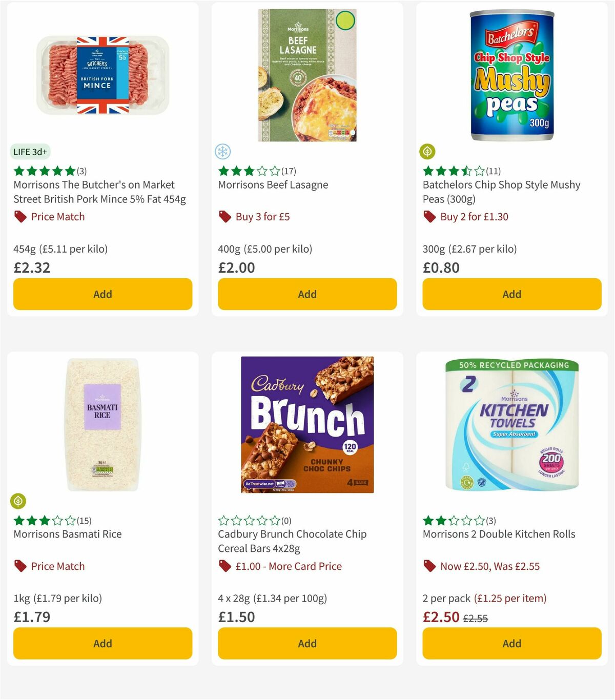Viewport: 615px width, 700px height.
Task: Add British Pork Mince to basket
Action: click(x=102, y=294)
